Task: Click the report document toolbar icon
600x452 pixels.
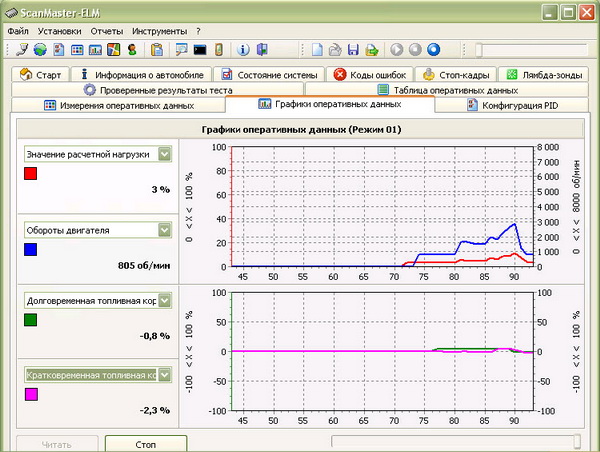Action: [x=59, y=50]
